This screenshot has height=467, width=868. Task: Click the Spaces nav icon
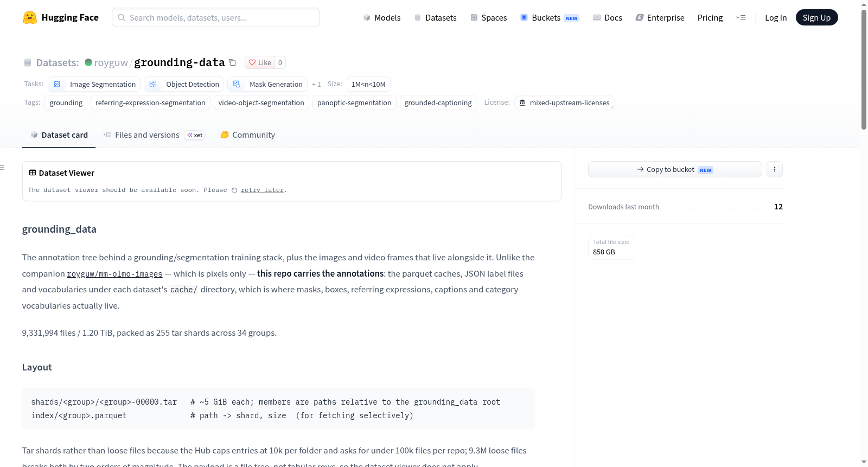pyautogui.click(x=474, y=17)
